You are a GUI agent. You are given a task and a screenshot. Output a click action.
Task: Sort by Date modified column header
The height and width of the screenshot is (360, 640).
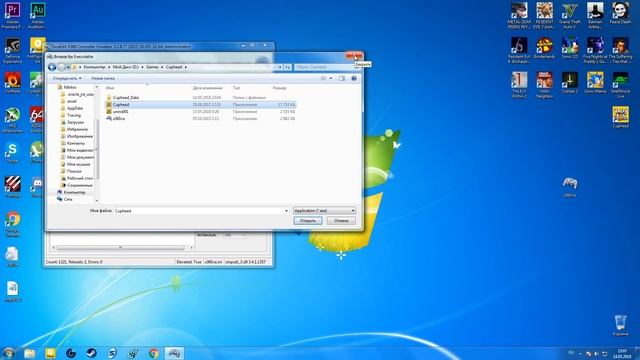pyautogui.click(x=207, y=88)
